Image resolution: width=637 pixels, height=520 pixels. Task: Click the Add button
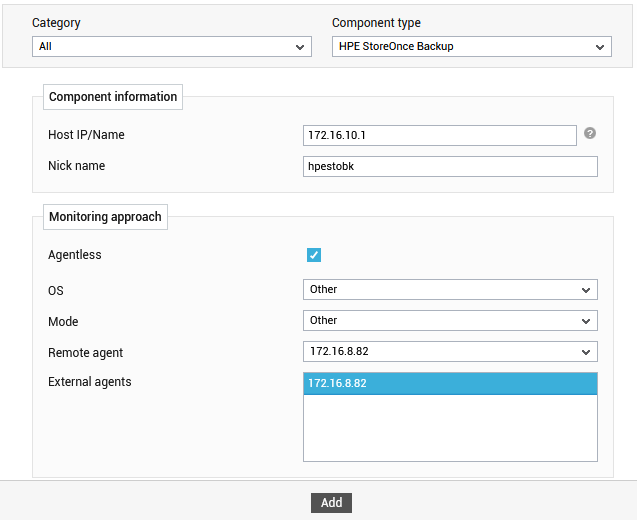click(332, 503)
